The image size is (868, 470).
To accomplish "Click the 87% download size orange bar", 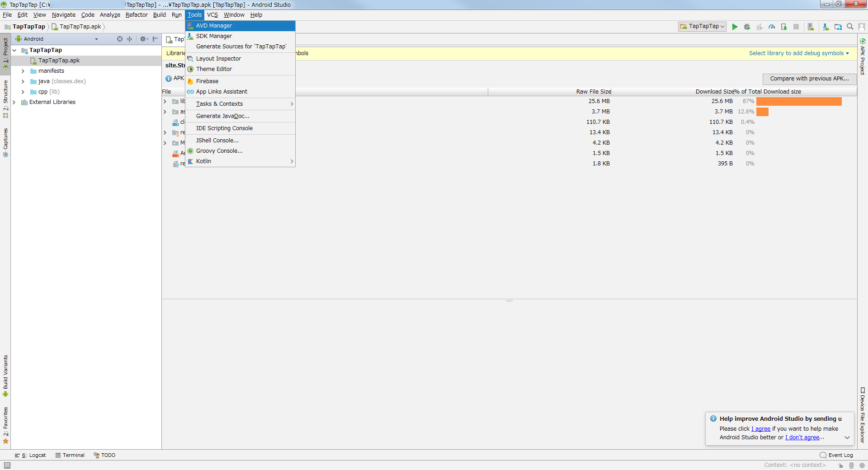I will (799, 101).
